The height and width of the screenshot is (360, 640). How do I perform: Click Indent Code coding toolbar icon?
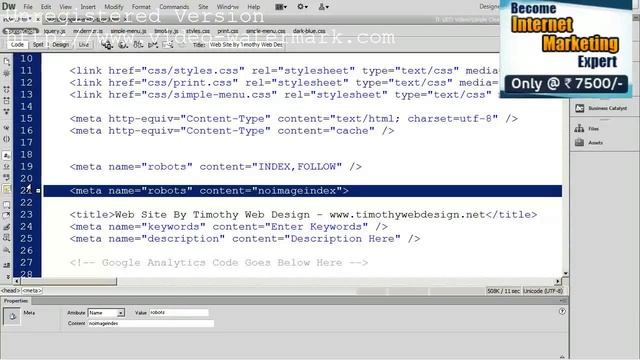(x=7, y=265)
